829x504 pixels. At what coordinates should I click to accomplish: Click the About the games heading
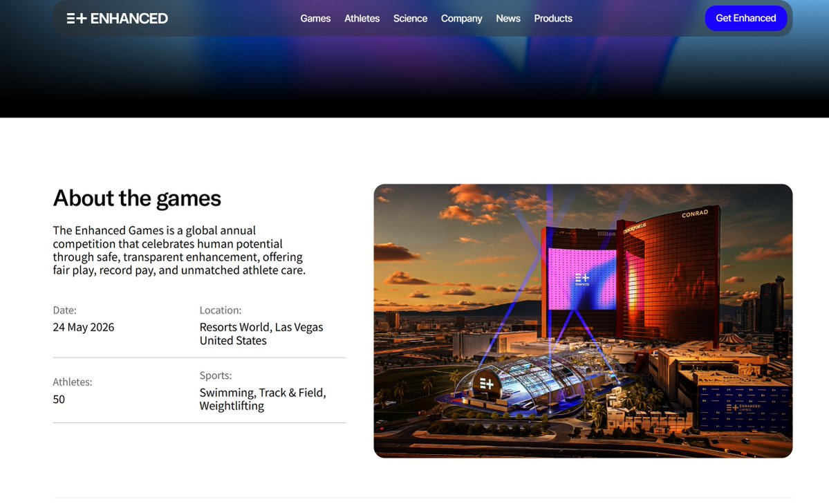point(137,198)
